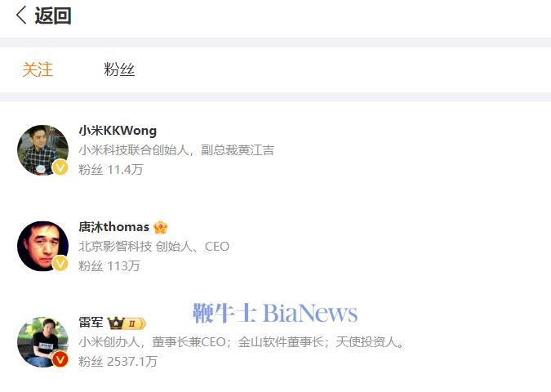This screenshot has width=551, height=392.
Task: Click 粉丝 2537.1万 follower count
Action: (118, 362)
